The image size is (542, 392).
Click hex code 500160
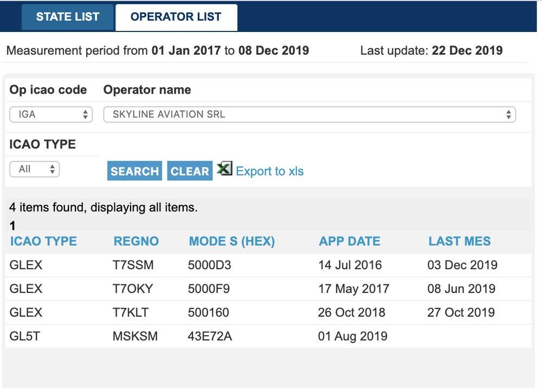click(209, 312)
